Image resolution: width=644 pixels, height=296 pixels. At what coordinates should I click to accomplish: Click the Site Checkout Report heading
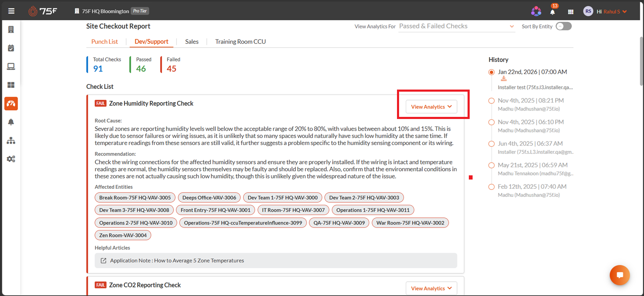coord(118,26)
